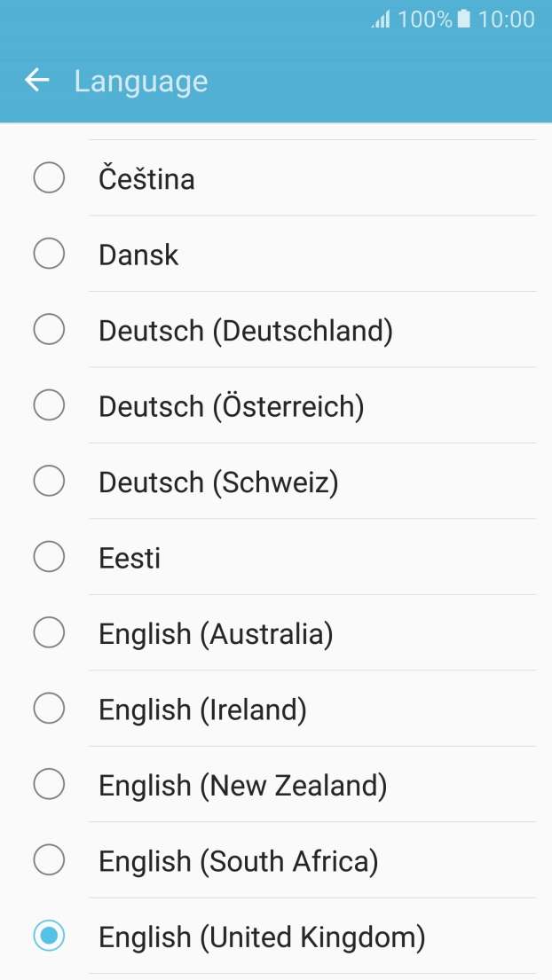Screen dimensions: 552x980
Task: Click the selected English (United Kingdom) option
Action: click(x=49, y=936)
